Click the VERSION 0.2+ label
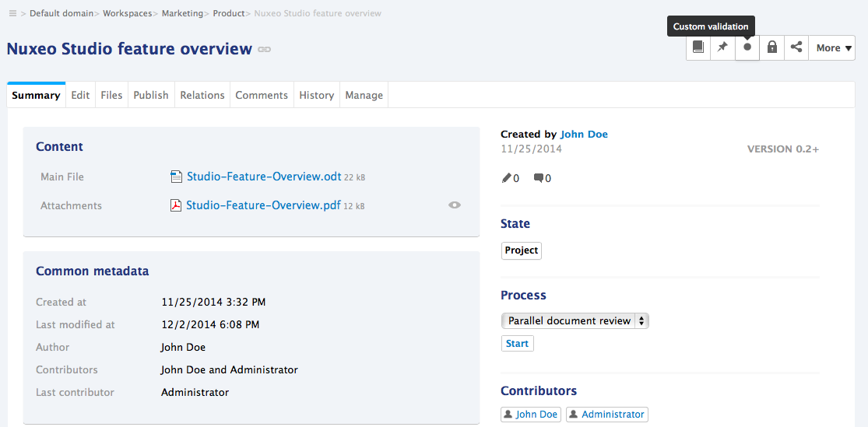 782,149
